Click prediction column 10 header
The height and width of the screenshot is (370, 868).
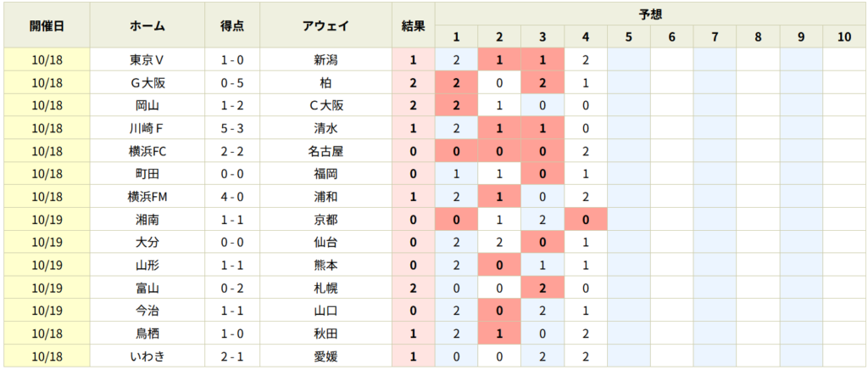[844, 37]
